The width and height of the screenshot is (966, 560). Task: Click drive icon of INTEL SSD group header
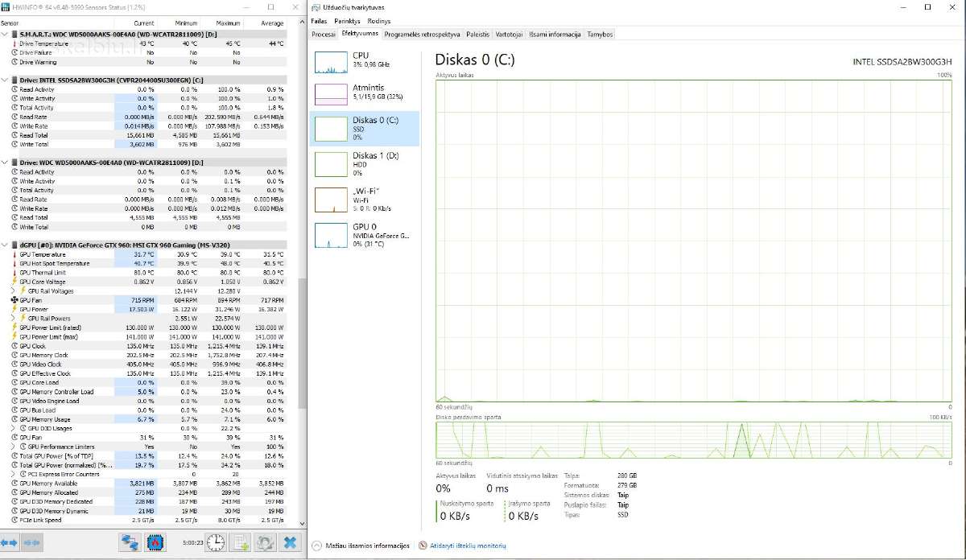pyautogui.click(x=14, y=80)
